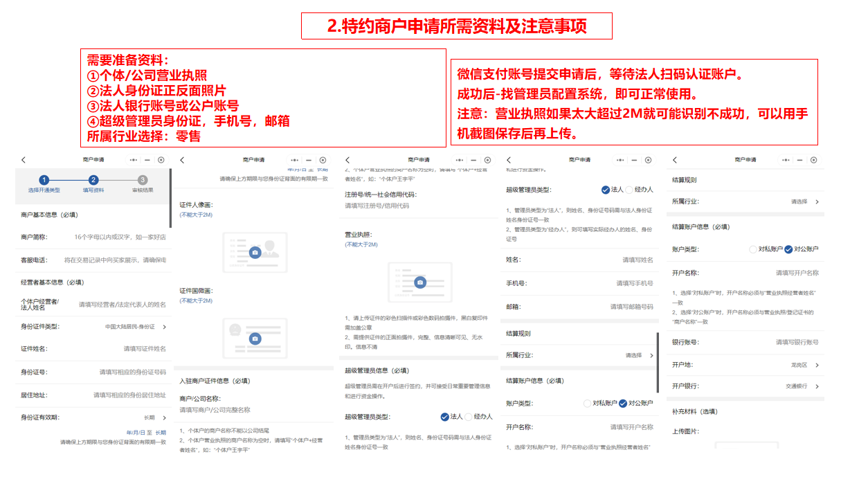
Task: Tap back arrow in 营业执照 screenshot
Action: coord(347,160)
